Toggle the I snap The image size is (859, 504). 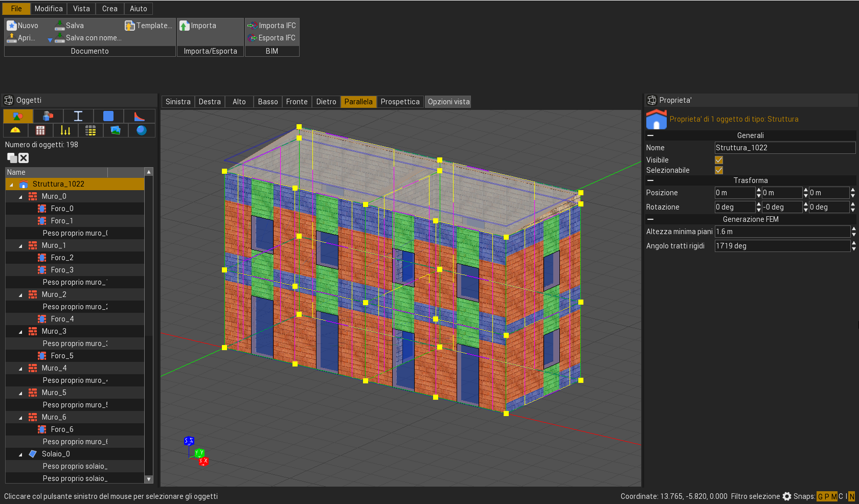pyautogui.click(x=846, y=496)
